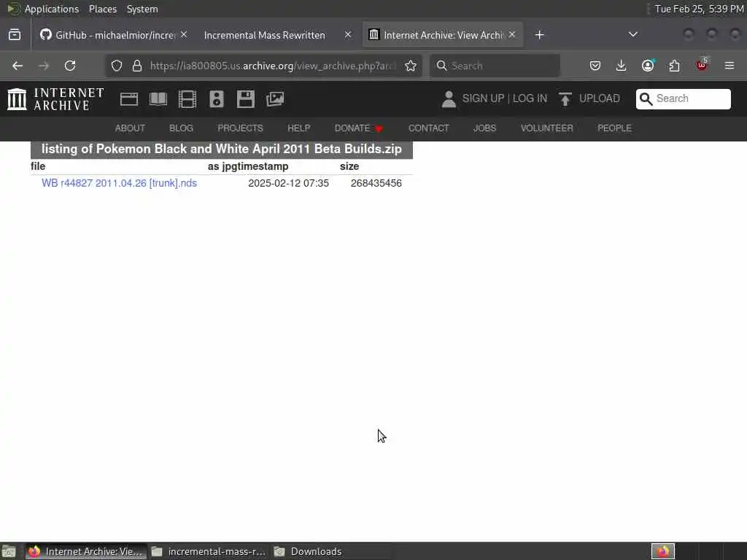Click the Firefox search bar
Viewport: 747px width, 560px height.
click(495, 66)
